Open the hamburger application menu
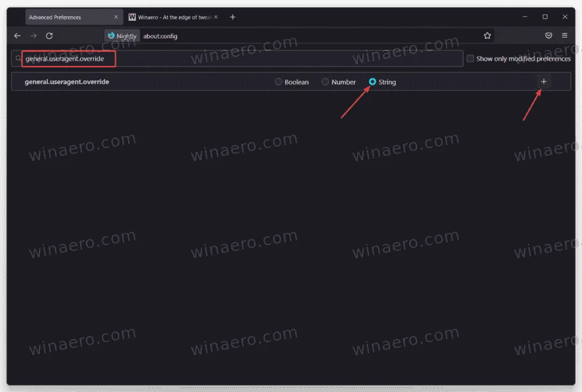582x392 pixels. click(x=565, y=36)
